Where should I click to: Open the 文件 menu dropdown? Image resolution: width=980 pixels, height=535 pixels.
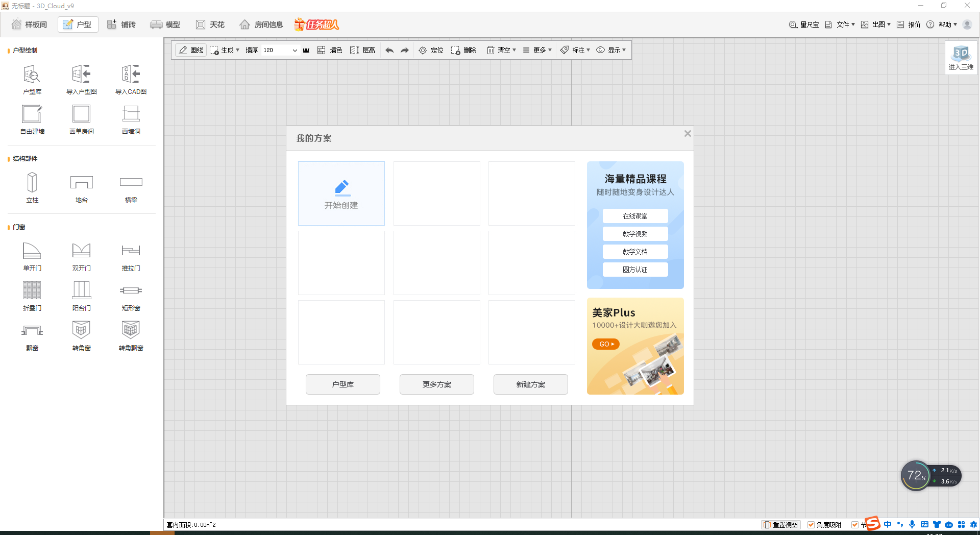[840, 25]
